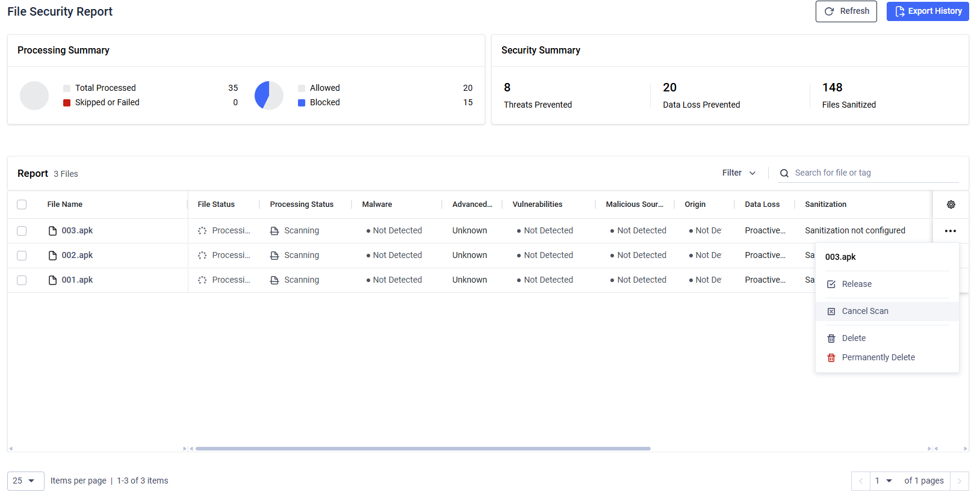Click the search magnifier icon
Screen dimensions: 980x504
[x=784, y=173]
